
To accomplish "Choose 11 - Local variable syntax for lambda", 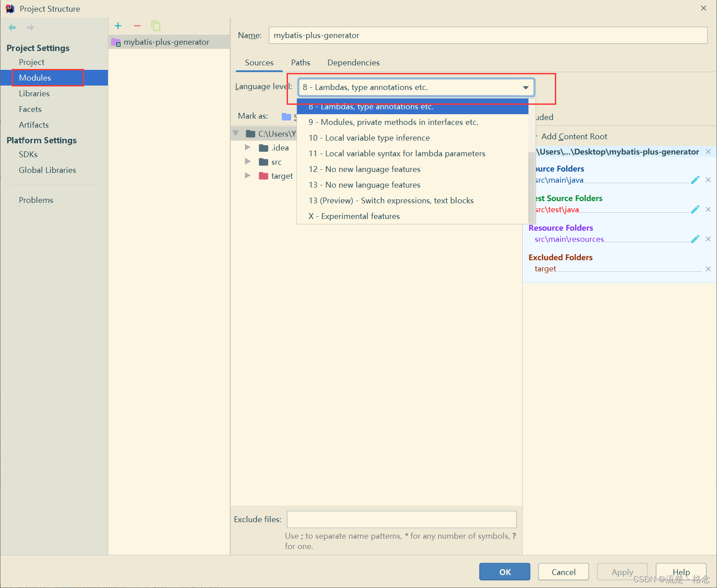I will coord(412,154).
